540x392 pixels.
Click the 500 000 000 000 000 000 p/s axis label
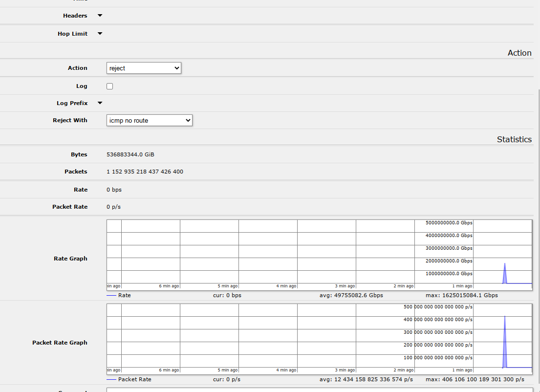tap(438, 307)
